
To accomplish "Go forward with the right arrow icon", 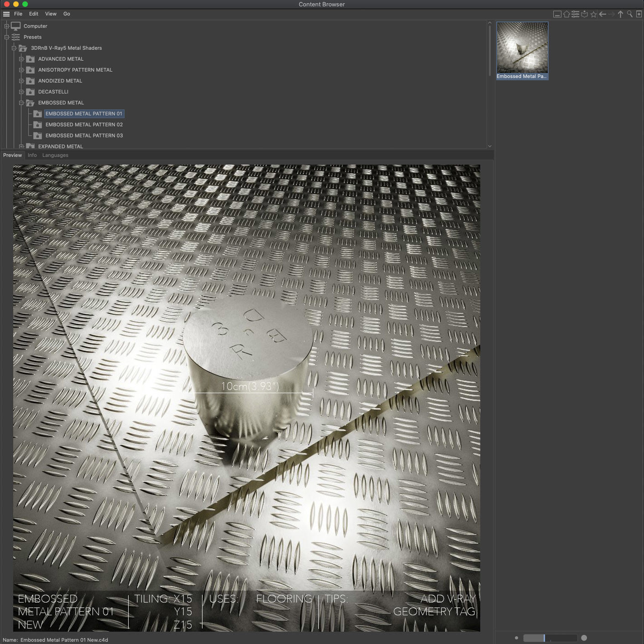I will pos(612,14).
